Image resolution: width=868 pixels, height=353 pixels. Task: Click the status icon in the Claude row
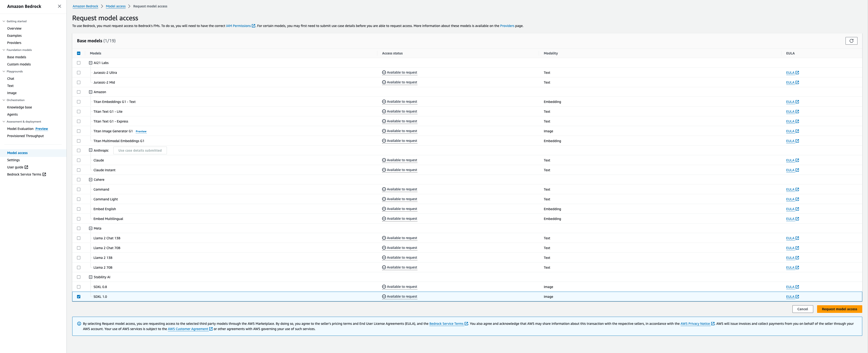point(384,160)
